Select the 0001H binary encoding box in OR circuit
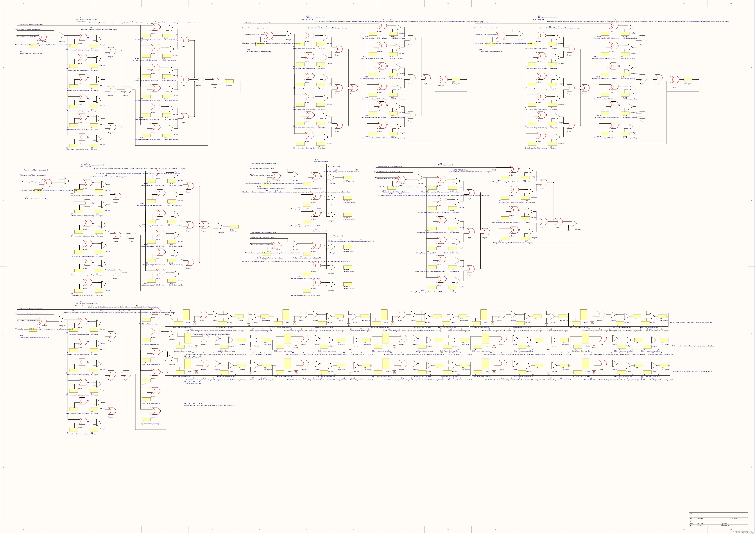This screenshot has height=535, width=756. (x=167, y=36)
